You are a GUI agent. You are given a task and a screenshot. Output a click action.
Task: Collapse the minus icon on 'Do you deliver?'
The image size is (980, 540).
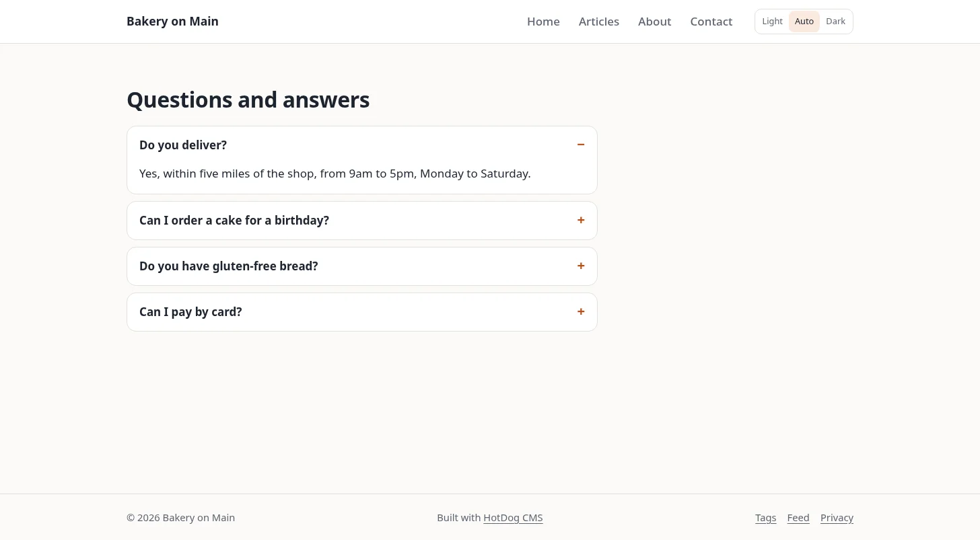[580, 145]
